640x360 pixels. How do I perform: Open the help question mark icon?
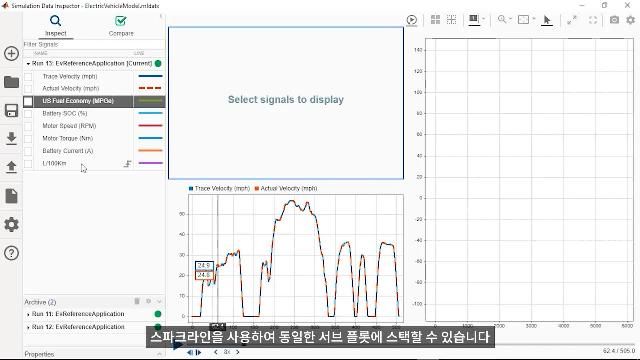11,253
